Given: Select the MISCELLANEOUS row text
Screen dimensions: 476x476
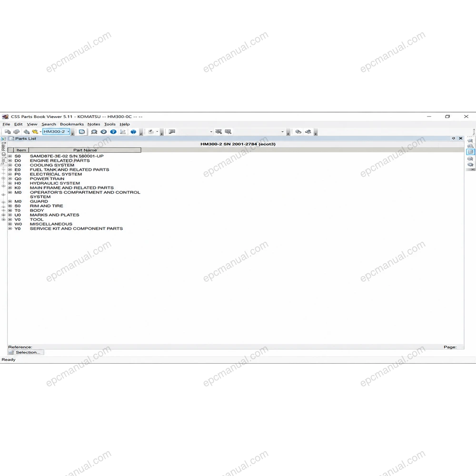Looking at the screenshot, I should [x=51, y=224].
